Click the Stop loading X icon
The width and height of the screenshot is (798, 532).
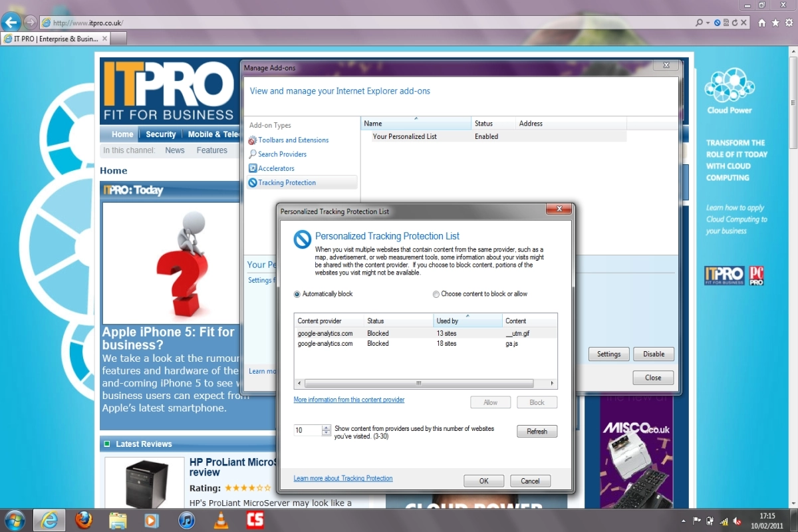click(744, 23)
